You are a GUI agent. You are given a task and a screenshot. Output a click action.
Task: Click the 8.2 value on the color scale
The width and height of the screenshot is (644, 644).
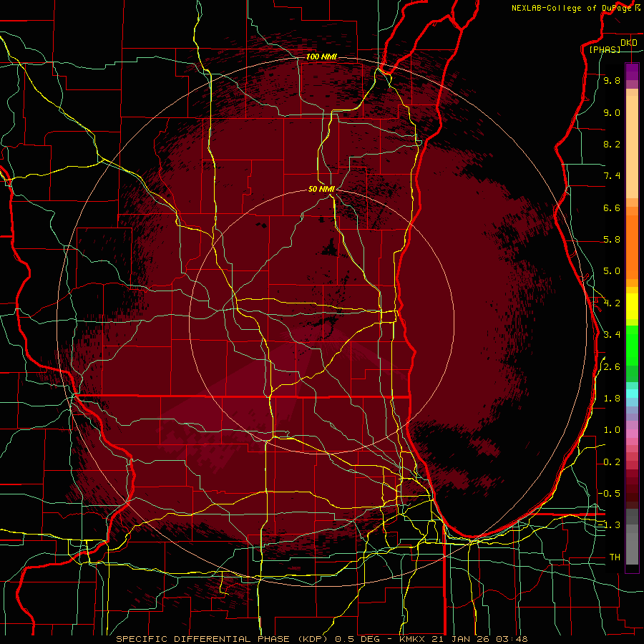(x=612, y=145)
